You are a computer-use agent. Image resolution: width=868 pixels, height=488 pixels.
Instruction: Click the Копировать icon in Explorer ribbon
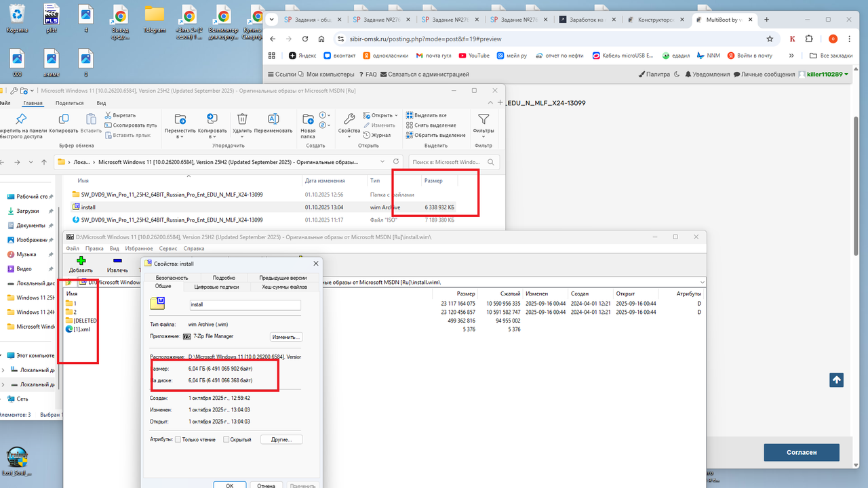(64, 119)
